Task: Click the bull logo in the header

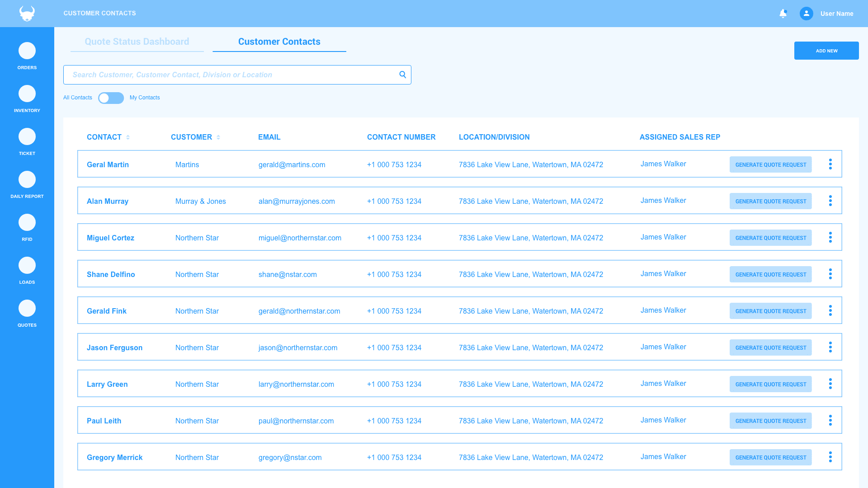Action: 27,14
